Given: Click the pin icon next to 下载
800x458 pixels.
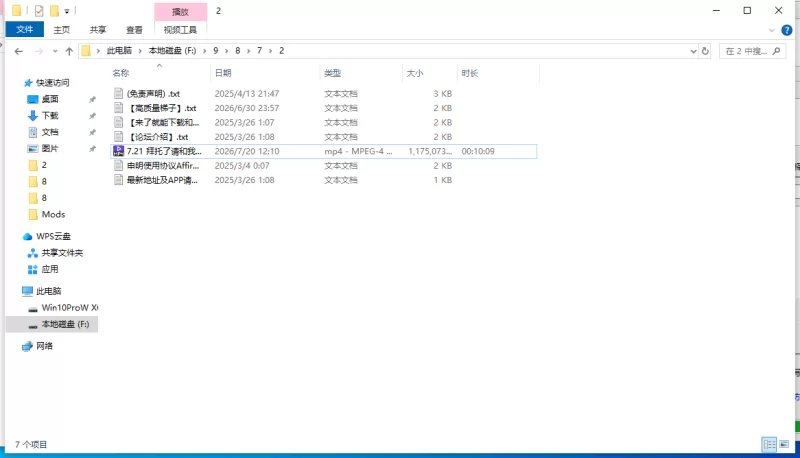Looking at the screenshot, I should pos(92,116).
